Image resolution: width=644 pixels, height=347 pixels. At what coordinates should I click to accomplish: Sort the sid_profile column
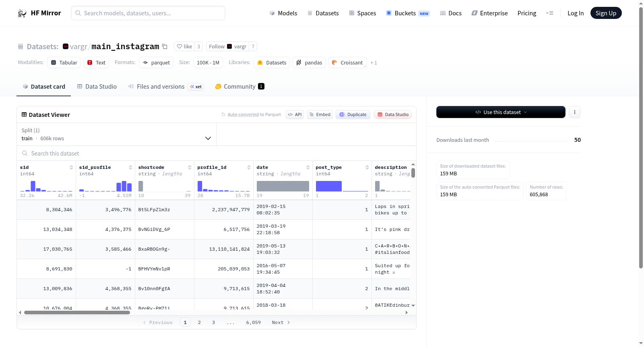[x=130, y=167]
